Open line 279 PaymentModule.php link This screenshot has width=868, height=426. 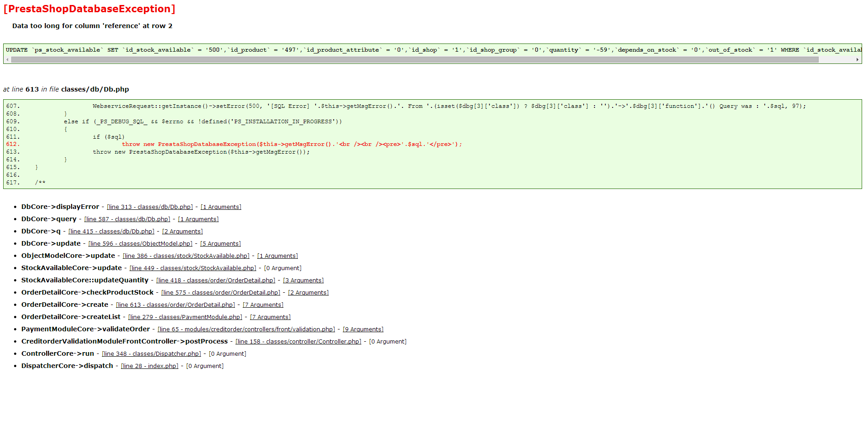point(185,317)
